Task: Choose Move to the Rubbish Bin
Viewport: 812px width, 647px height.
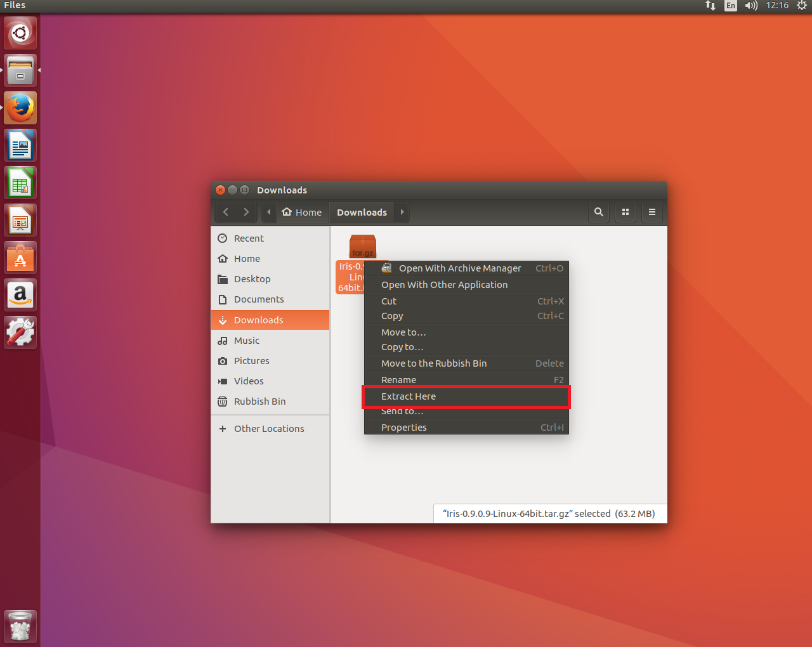Action: point(466,363)
